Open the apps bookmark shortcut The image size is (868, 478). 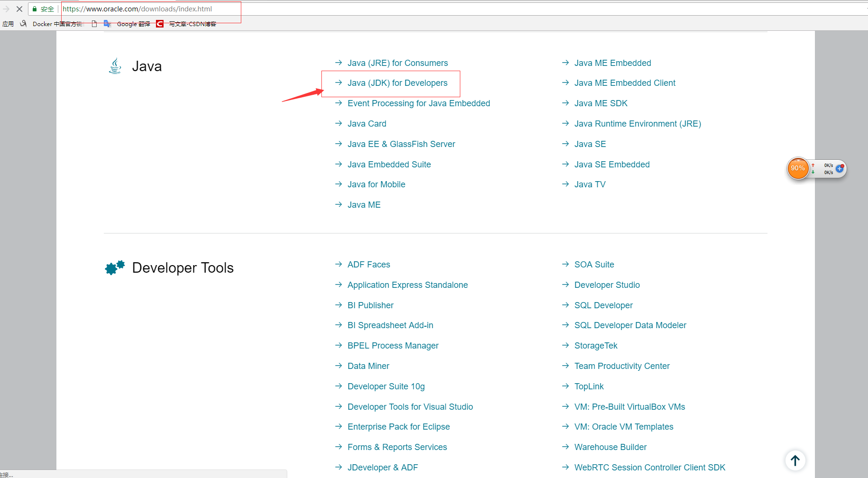click(x=8, y=24)
